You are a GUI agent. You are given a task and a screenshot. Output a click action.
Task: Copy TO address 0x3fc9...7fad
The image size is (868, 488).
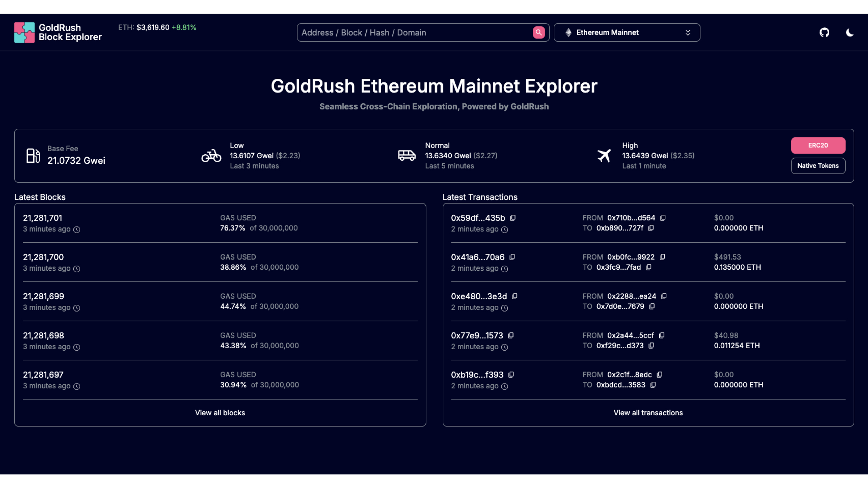648,267
